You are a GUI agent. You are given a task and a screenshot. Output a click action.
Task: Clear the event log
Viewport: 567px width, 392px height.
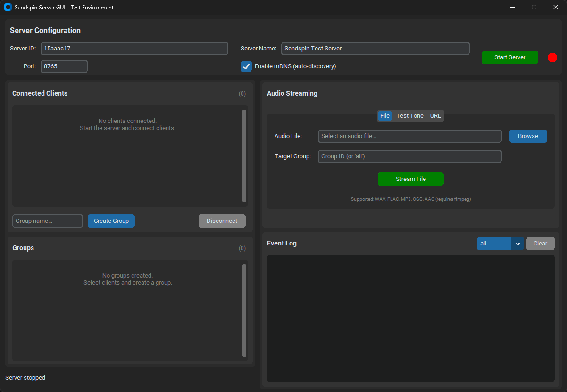tap(541, 244)
